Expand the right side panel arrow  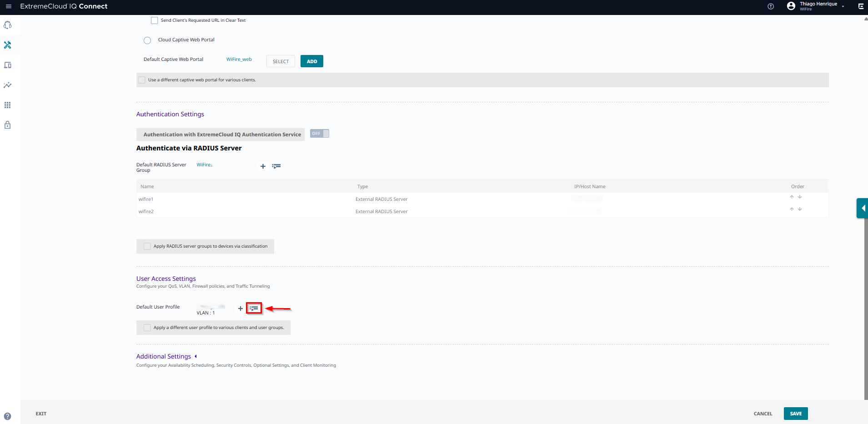(x=863, y=208)
